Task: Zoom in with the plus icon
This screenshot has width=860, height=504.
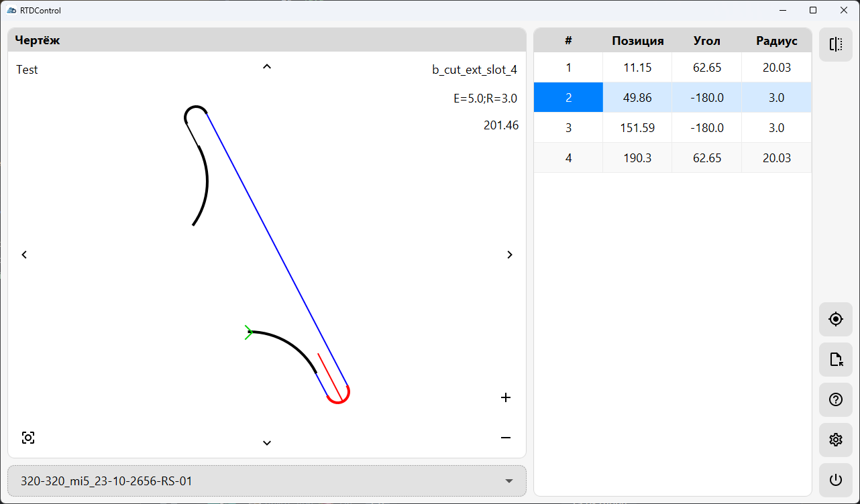Action: [506, 397]
